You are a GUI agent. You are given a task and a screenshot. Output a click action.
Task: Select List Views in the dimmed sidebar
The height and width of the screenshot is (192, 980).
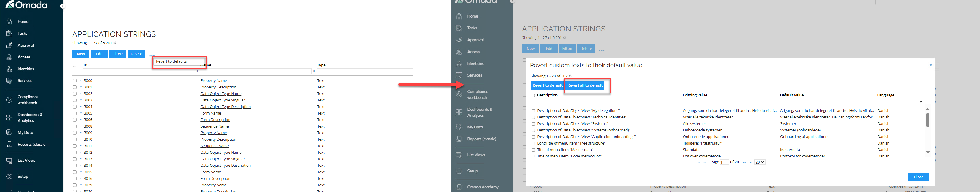point(476,155)
